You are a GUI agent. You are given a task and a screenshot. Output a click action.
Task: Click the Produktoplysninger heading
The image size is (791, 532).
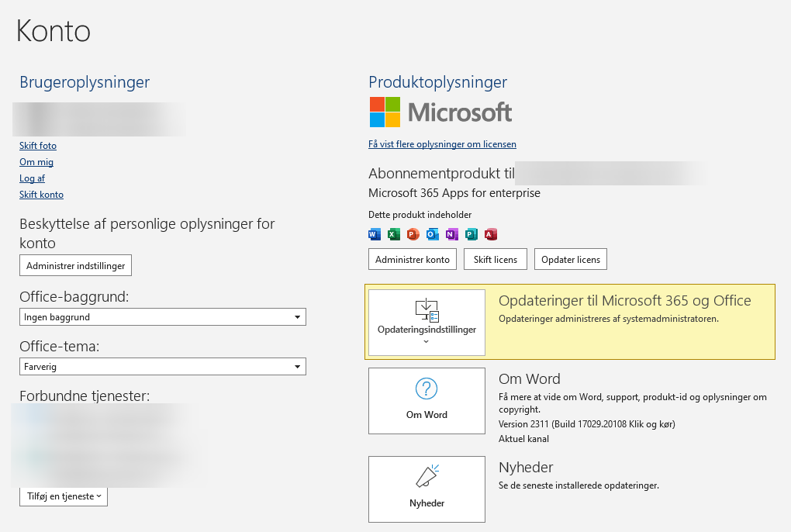(438, 82)
